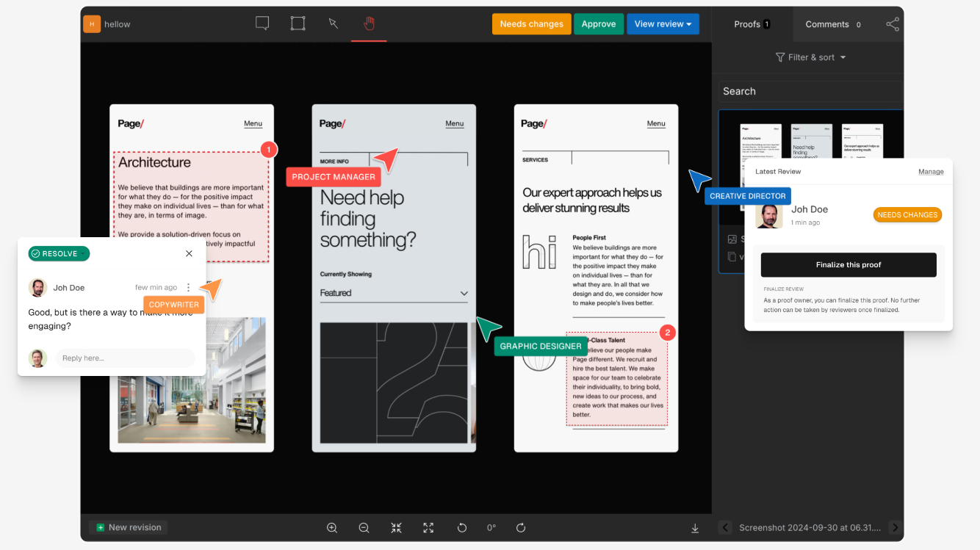Click the Reply here input box
Screen dimensions: 980x550
126,358
